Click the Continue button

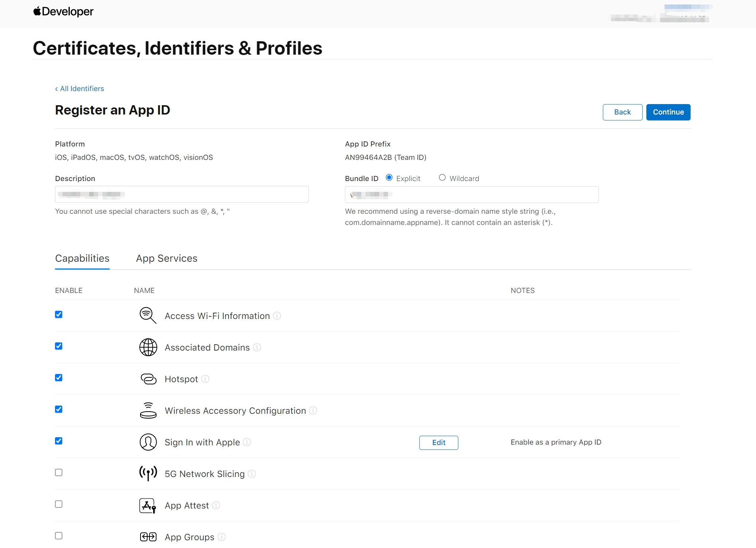pos(668,112)
